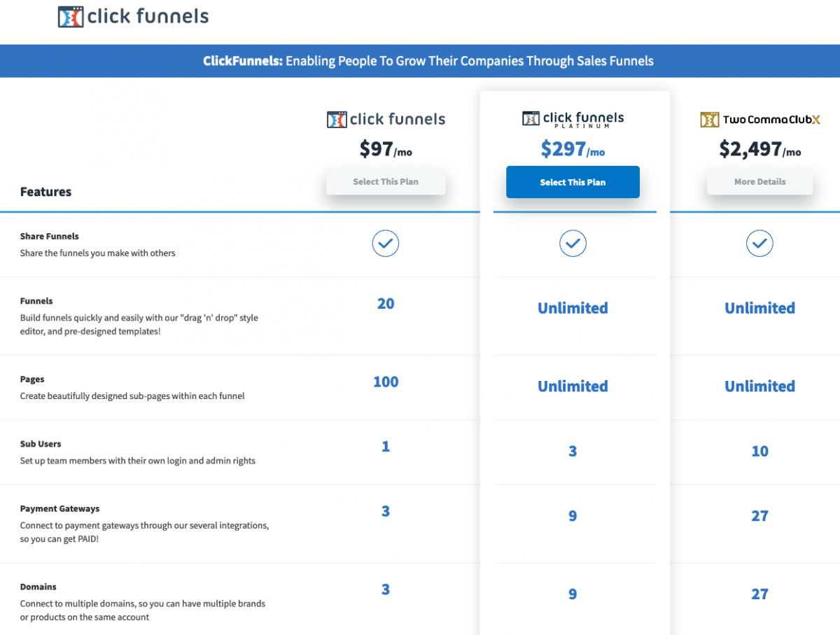Click Share Funnels checkmark in Platinum column

pos(573,243)
